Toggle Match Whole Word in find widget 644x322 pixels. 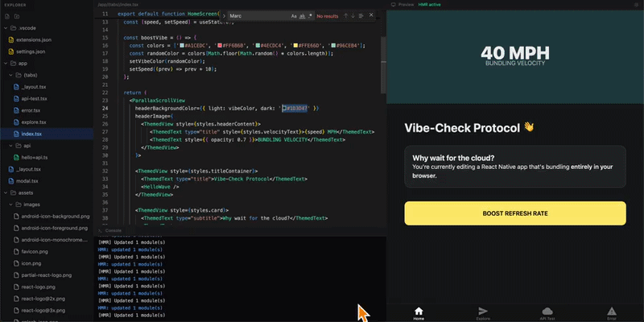click(x=303, y=15)
